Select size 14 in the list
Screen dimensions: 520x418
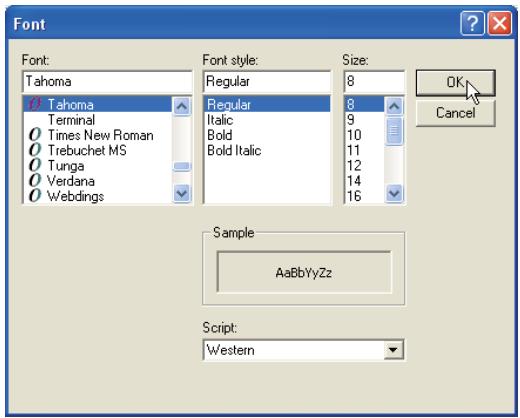coord(364,181)
